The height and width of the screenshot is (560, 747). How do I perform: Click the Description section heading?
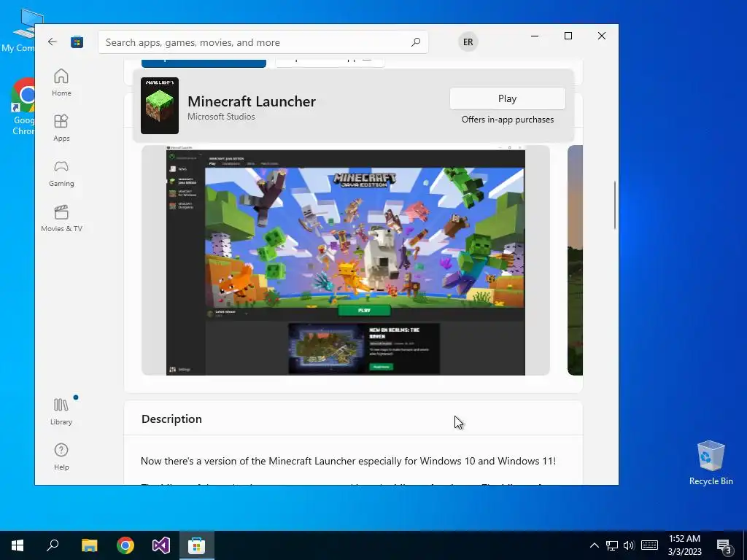(171, 419)
